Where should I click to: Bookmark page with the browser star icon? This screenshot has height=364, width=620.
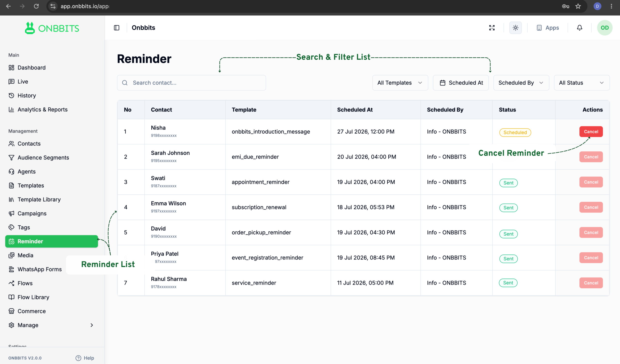(578, 6)
